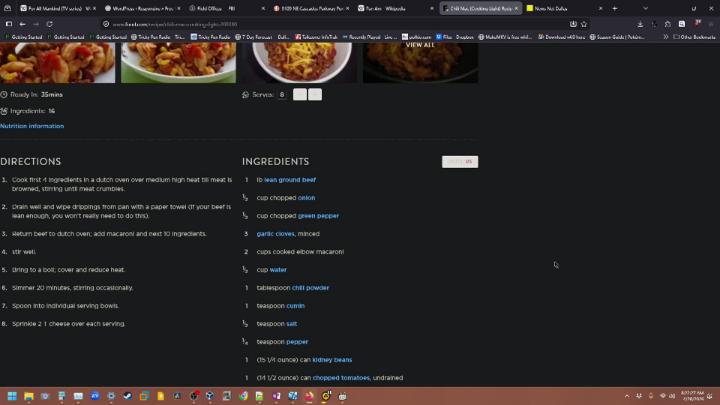Switch to the For All Mankind tab
The height and width of the screenshot is (405, 720).
[x=57, y=8]
